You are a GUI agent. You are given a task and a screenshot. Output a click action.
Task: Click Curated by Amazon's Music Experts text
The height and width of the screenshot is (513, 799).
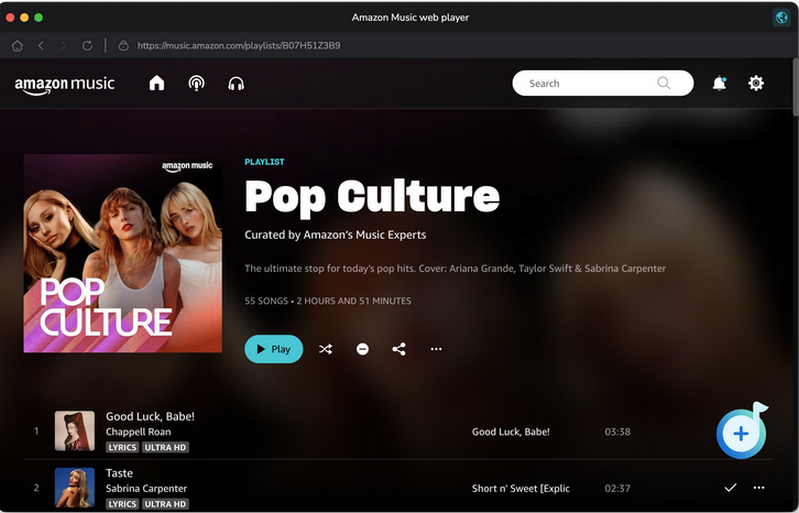coord(335,235)
